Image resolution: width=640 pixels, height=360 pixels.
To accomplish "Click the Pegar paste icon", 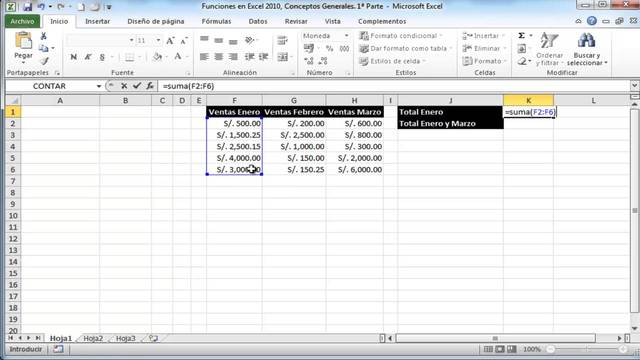I will click(23, 41).
